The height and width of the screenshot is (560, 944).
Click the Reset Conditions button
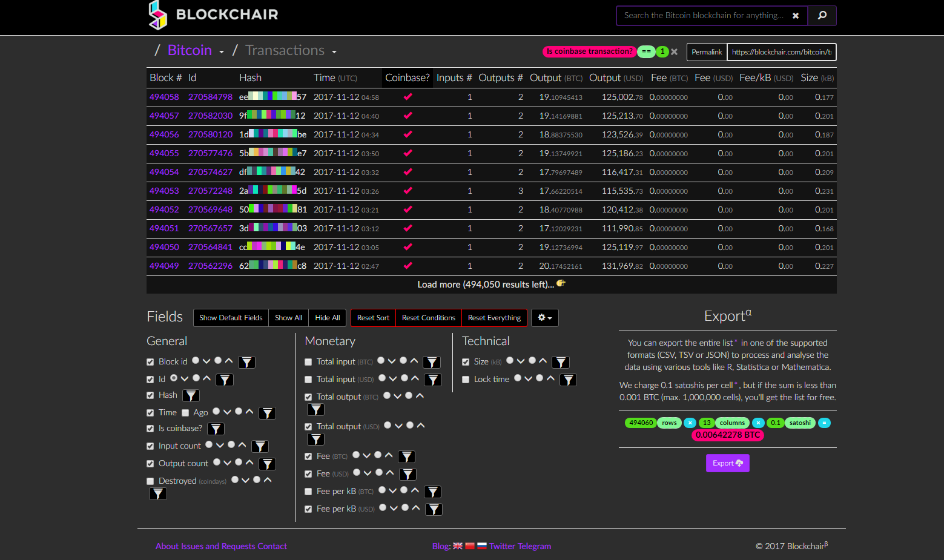(x=429, y=318)
